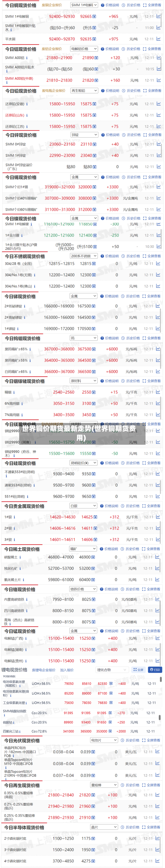Select 氯化稀土片 row name

13,580
